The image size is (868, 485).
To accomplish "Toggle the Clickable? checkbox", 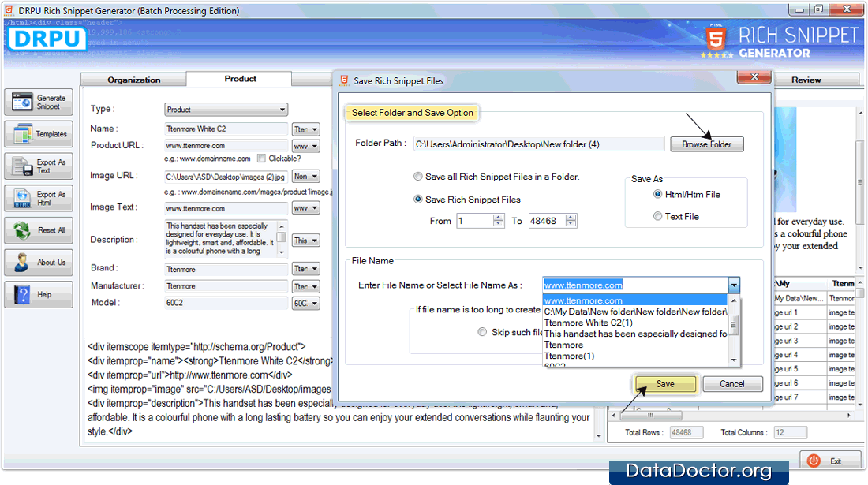I will (261, 159).
